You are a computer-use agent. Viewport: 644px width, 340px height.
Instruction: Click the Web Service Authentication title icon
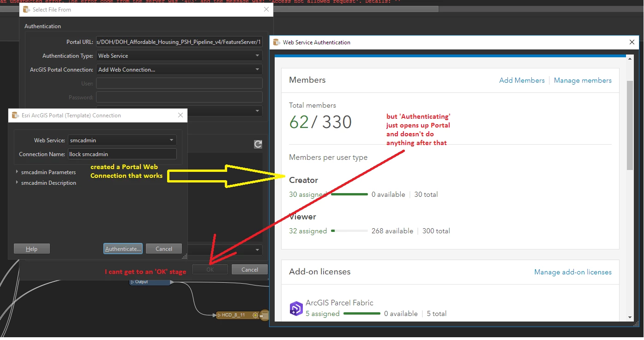(x=277, y=42)
